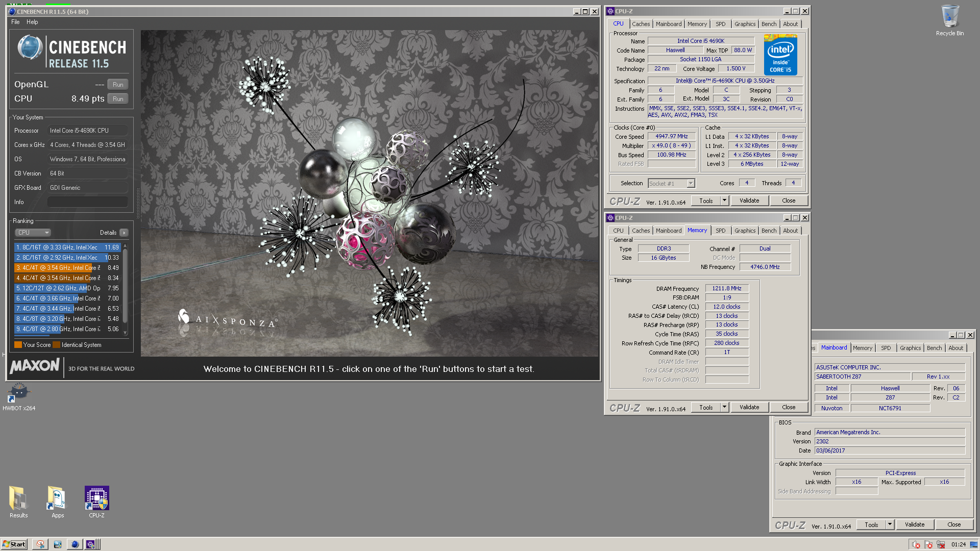The image size is (980, 551).
Task: Open the Action Center flag tray icon
Action: pyautogui.click(x=928, y=545)
